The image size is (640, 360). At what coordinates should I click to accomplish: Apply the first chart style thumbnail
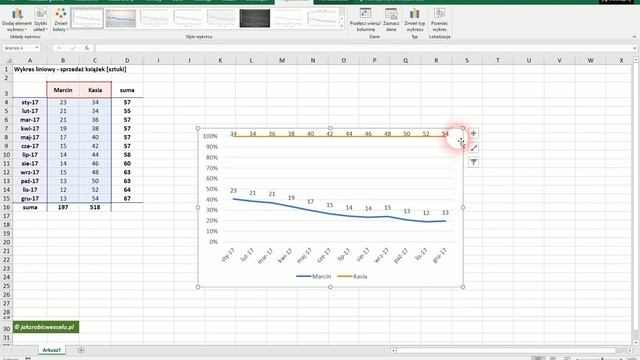87,18
